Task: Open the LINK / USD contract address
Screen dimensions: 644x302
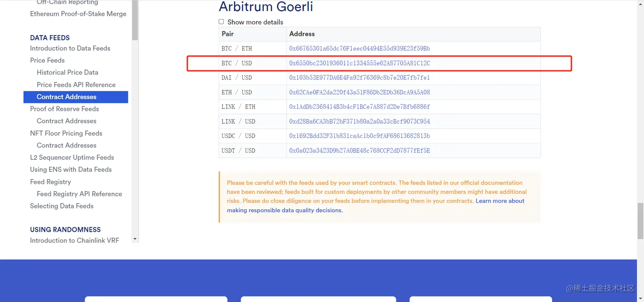Action: (359, 121)
